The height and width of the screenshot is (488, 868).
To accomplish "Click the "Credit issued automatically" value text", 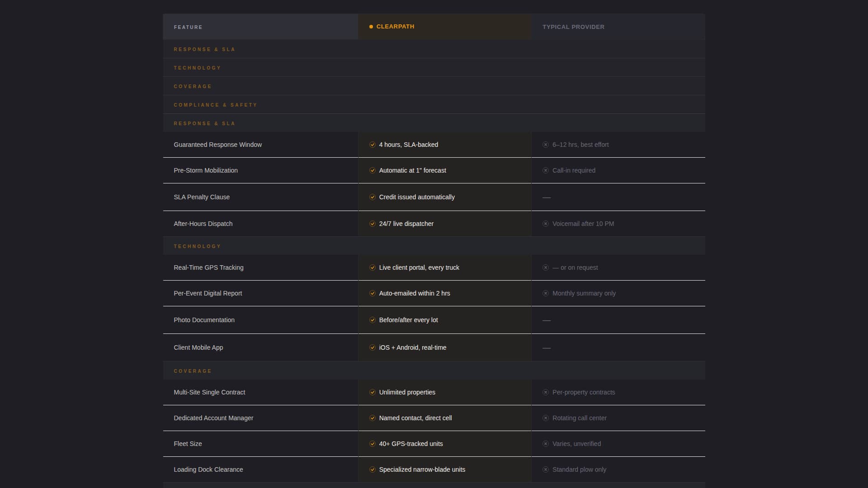I will (417, 197).
